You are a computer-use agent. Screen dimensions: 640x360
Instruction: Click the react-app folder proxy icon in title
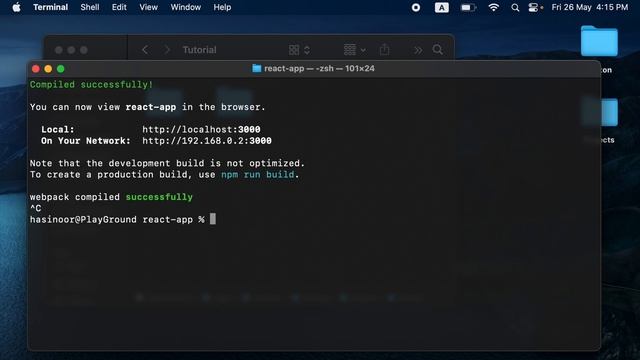click(x=257, y=68)
